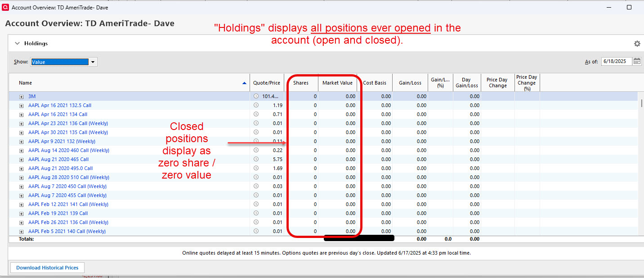Expand AAPL Aug 21 2020 495.0 Call row
This screenshot has width=644, height=278.
tap(21, 169)
